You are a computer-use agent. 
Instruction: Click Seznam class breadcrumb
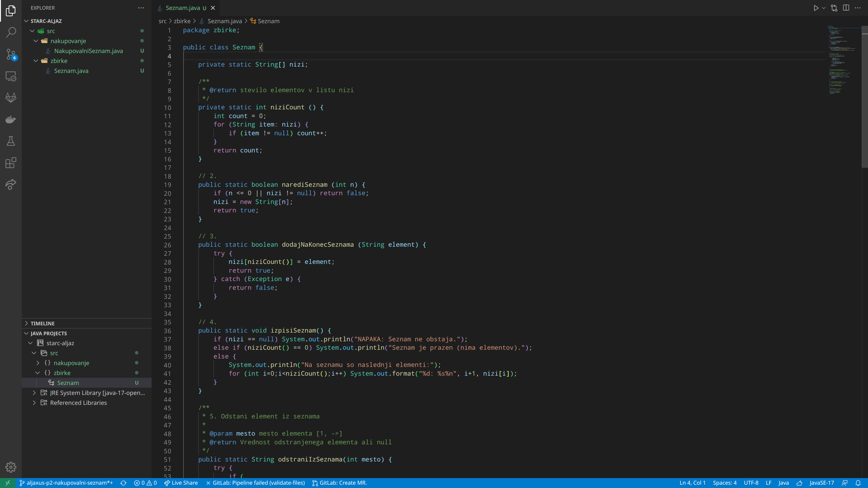click(x=265, y=21)
